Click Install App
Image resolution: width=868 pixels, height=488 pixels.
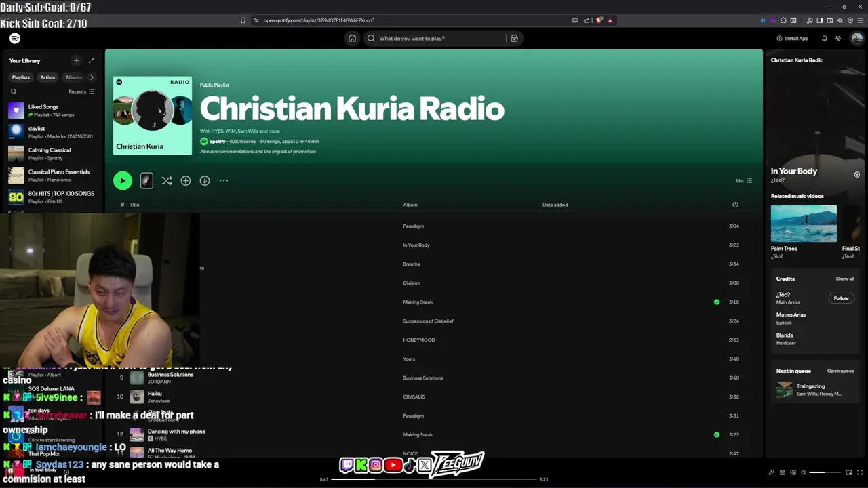[x=793, y=39]
